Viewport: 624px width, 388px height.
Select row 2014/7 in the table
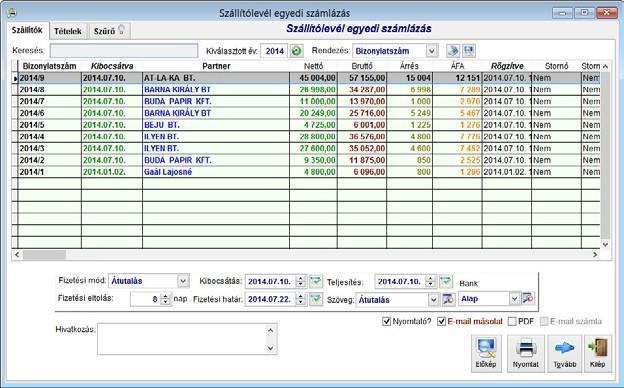tap(306, 101)
